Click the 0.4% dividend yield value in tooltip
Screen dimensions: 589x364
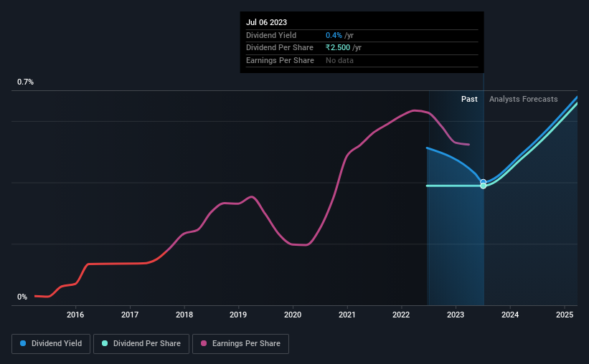click(334, 35)
